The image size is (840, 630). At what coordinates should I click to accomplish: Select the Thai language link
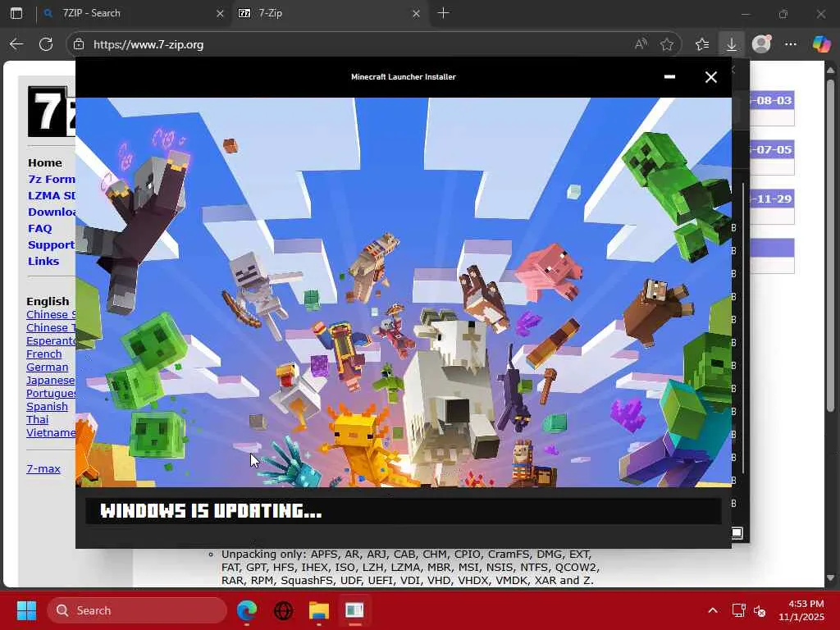point(38,419)
